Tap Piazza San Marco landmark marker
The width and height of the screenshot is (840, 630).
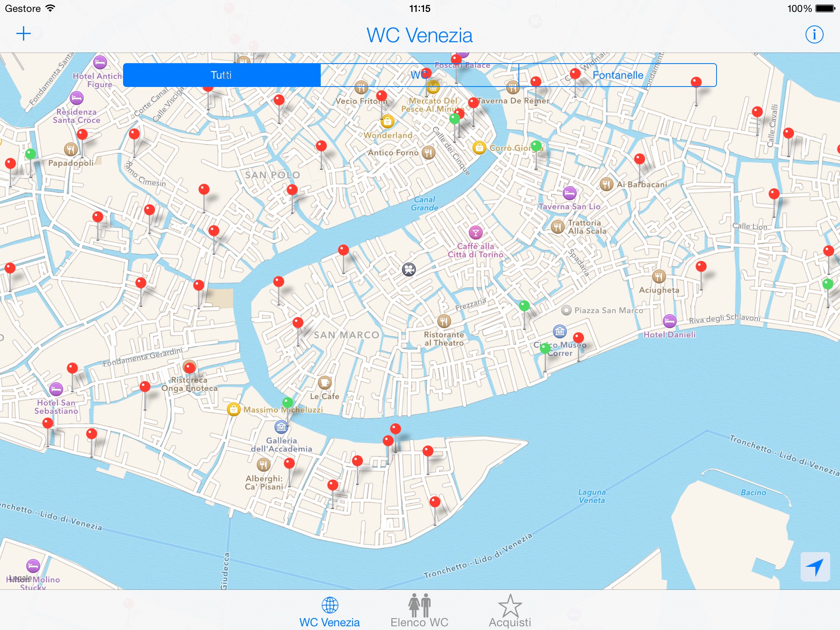pos(566,310)
